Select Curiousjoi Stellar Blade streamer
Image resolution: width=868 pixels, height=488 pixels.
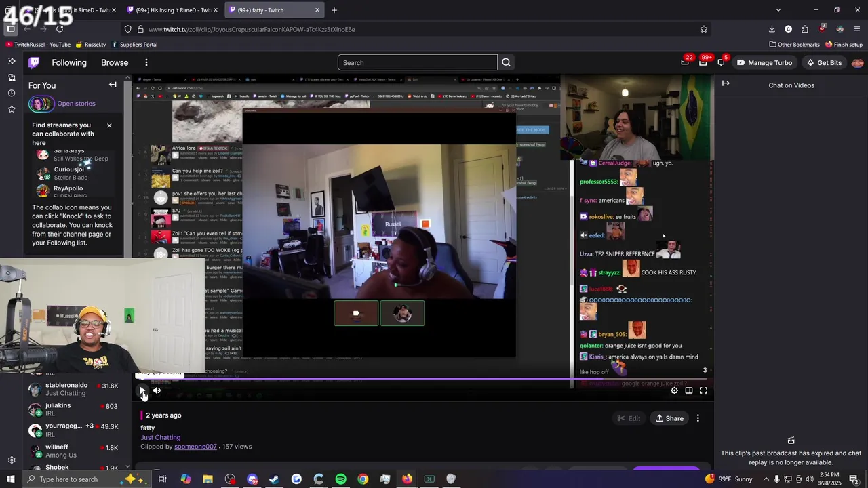(x=75, y=174)
